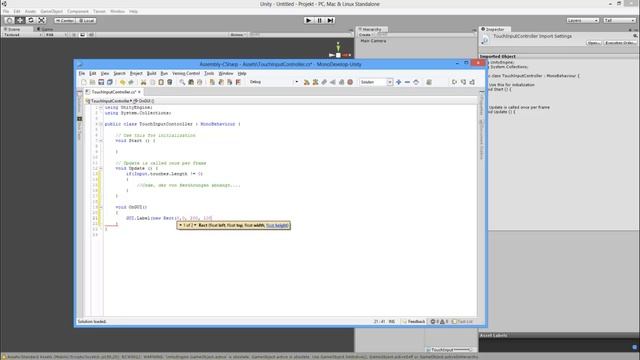This screenshot has height=360, width=640.
Task: Click the Save icon in MonoDevelop toolbar
Action: pyautogui.click(x=101, y=82)
